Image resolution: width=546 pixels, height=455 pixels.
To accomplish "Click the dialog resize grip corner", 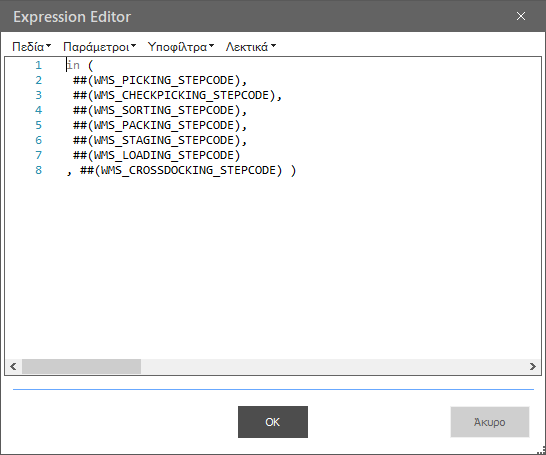I will pyautogui.click(x=541, y=450).
